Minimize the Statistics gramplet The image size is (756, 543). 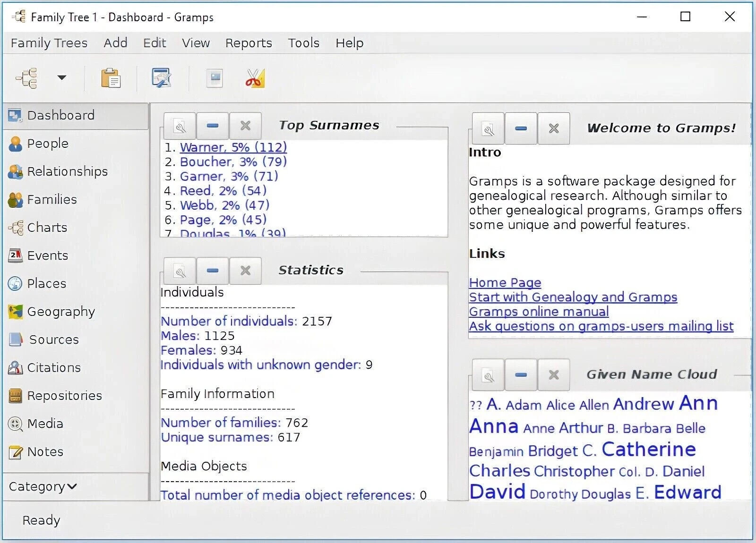(213, 271)
